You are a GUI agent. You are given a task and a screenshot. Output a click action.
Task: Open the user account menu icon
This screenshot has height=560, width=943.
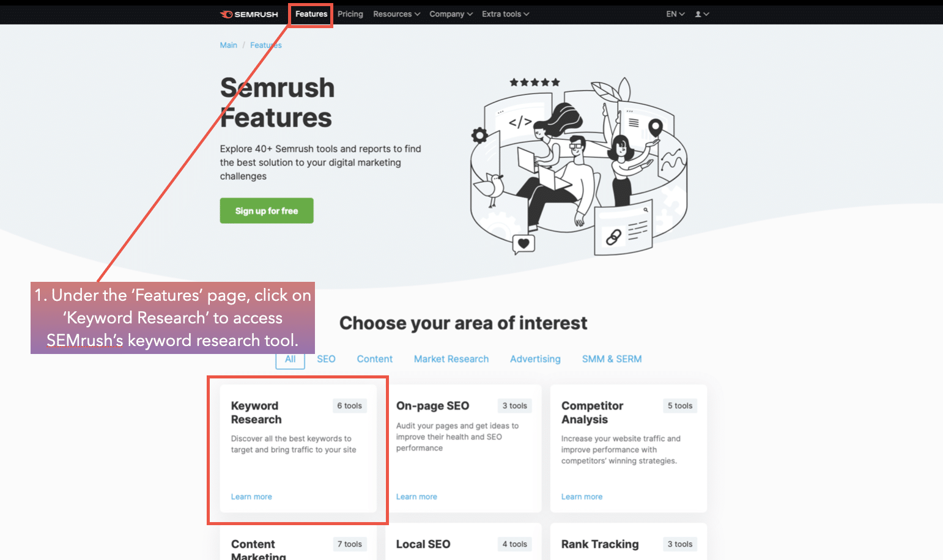coord(702,14)
